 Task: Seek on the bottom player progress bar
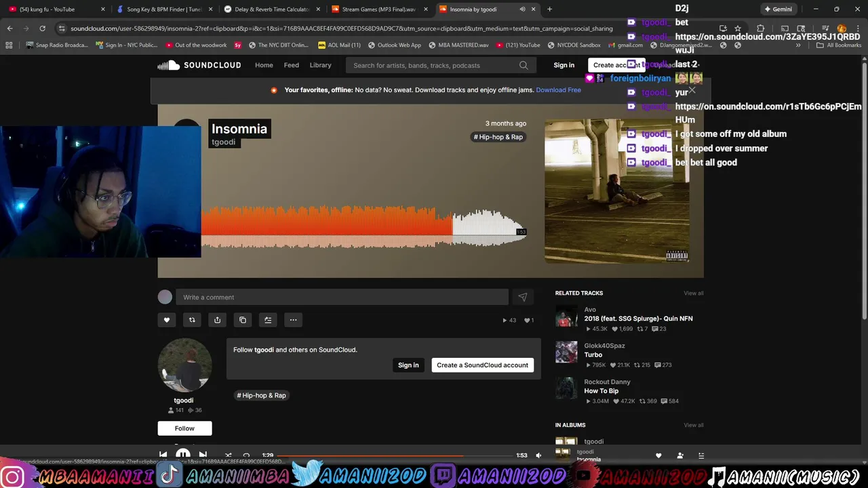click(x=394, y=455)
